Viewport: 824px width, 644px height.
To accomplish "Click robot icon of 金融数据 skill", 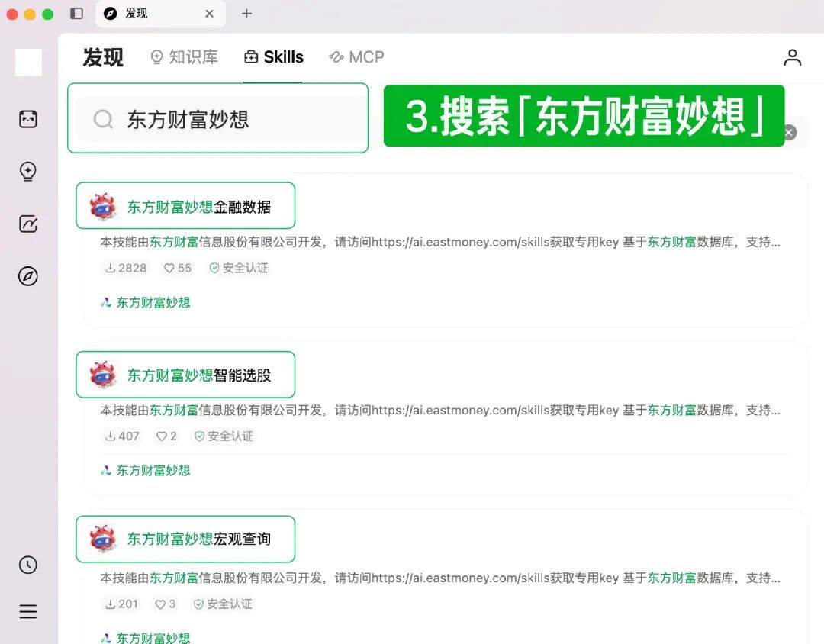I will [103, 206].
